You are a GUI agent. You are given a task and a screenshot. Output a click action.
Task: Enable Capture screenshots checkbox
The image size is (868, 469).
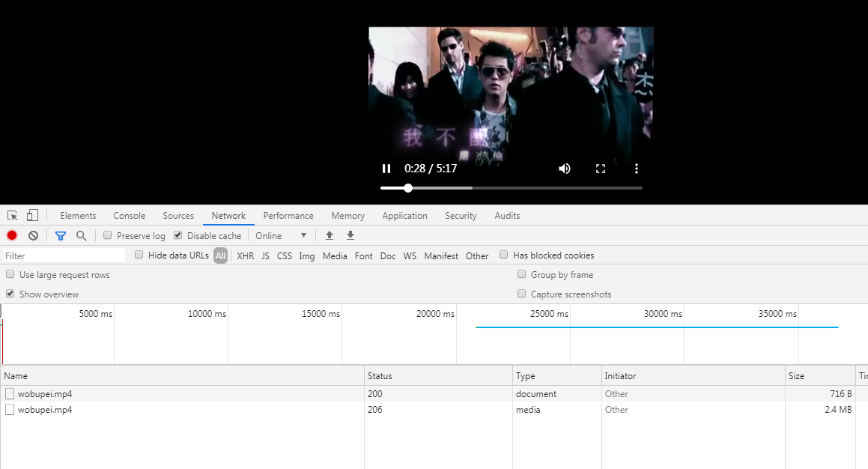point(521,294)
